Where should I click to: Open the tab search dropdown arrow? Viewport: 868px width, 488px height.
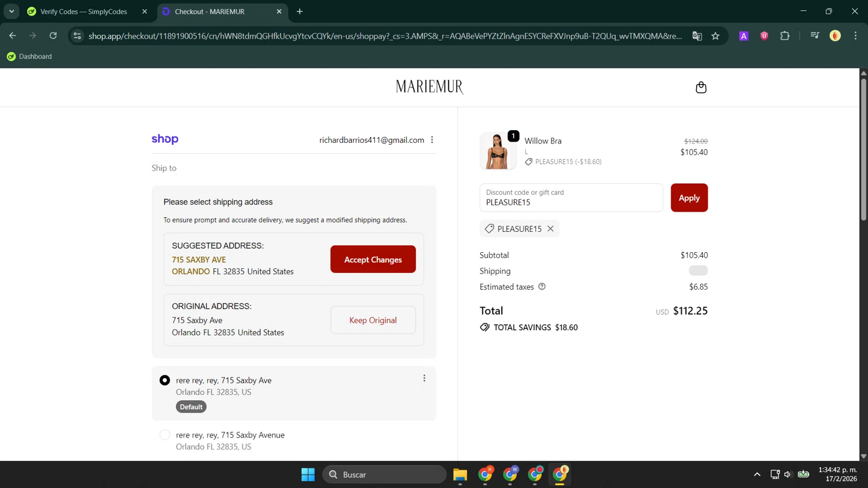click(12, 12)
